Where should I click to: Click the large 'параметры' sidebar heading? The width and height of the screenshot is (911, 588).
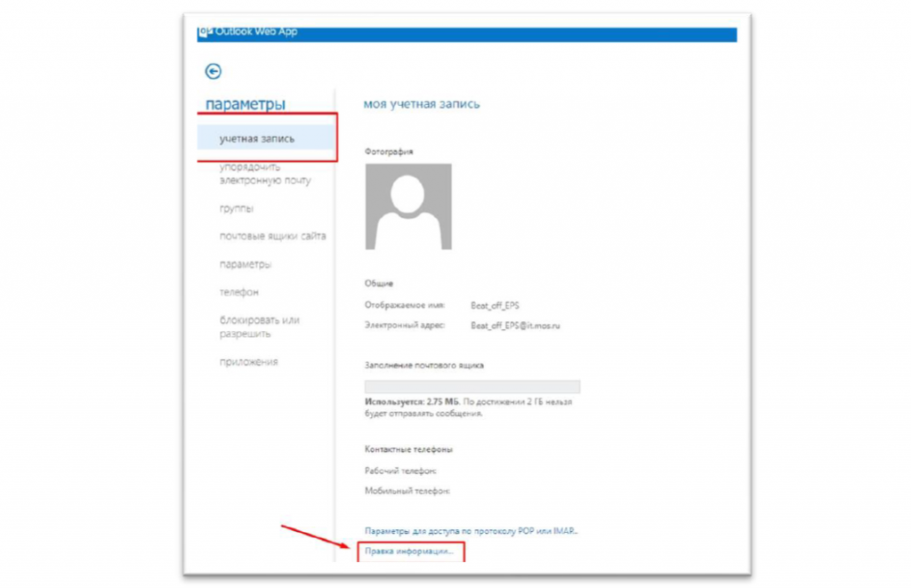246,105
